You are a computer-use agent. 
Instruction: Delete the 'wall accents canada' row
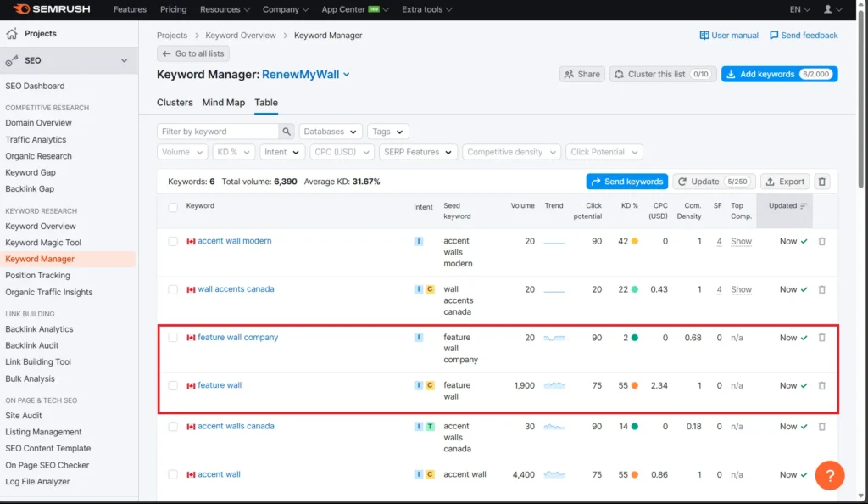coord(822,289)
